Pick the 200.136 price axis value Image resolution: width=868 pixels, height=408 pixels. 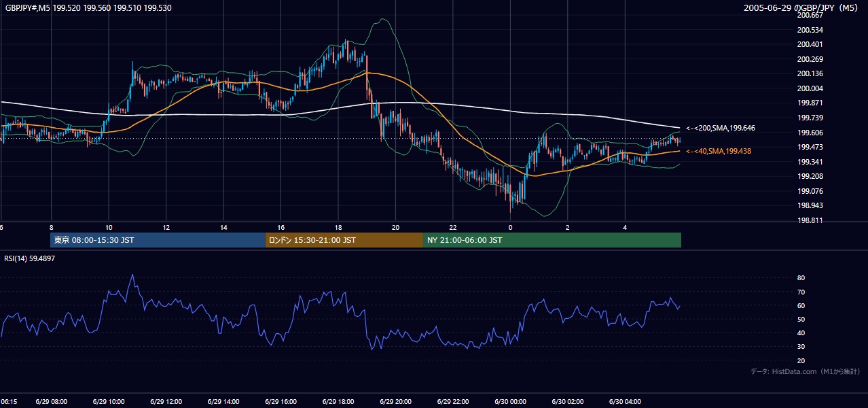coord(809,73)
